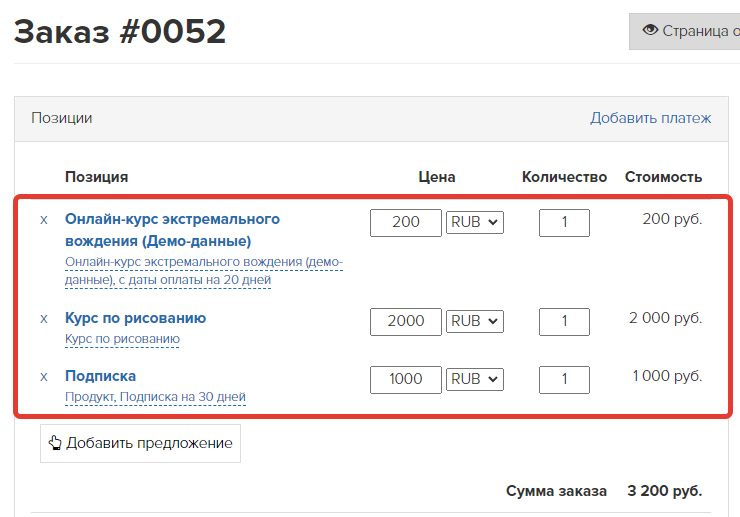740x517 pixels.
Task: Click the Позиции panel header
Action: pyautogui.click(x=371, y=119)
